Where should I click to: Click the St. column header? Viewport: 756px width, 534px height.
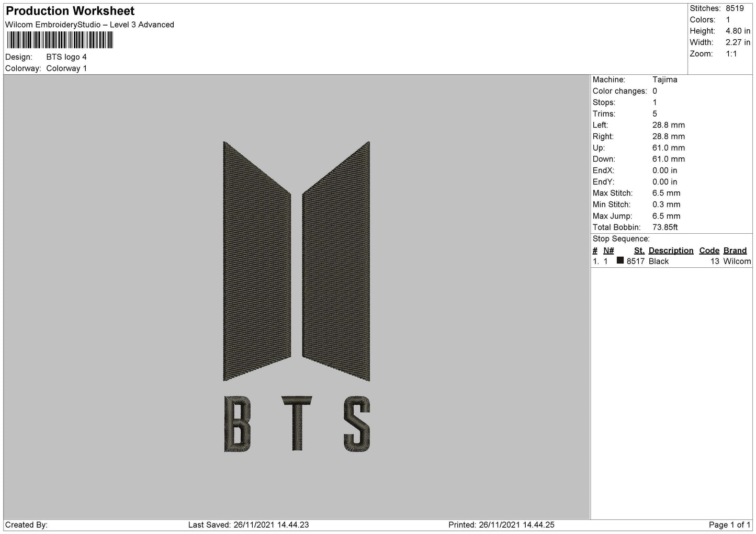pos(639,251)
